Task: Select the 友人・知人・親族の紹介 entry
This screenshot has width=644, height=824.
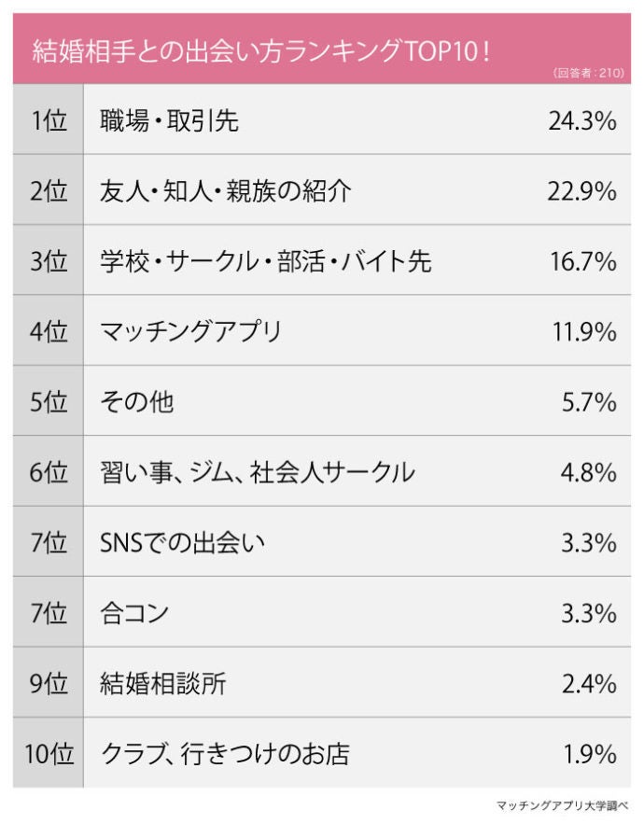Action: (x=225, y=191)
